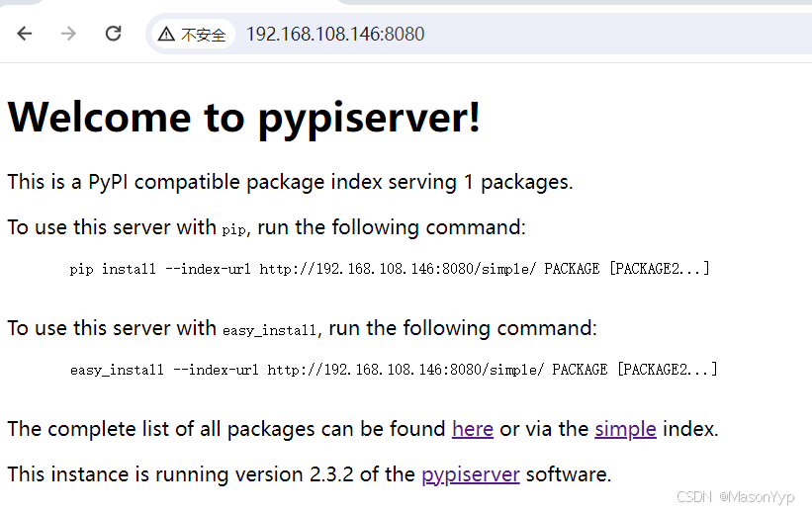The height and width of the screenshot is (512, 812).
Task: Click the browser forward arrow
Action: coord(68,34)
